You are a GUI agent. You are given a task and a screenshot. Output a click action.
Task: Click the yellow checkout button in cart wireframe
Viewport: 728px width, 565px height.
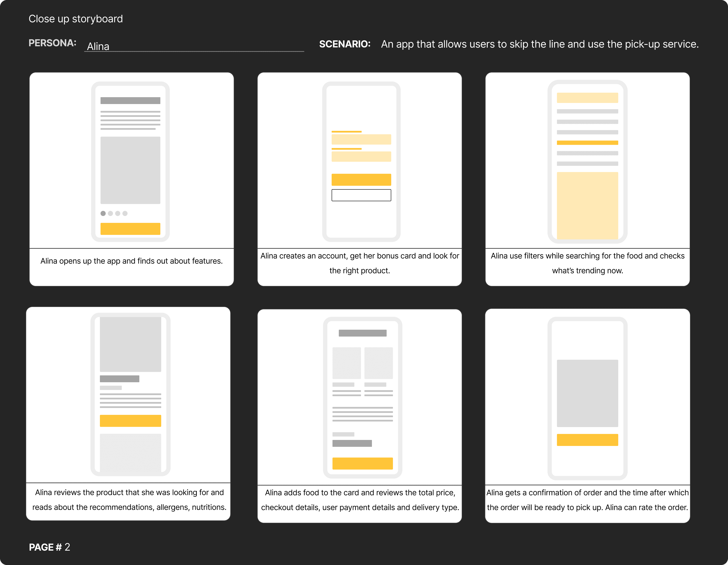coord(362,464)
